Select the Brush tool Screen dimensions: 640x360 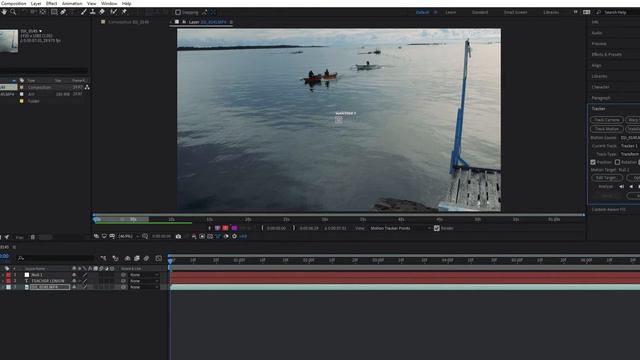pos(84,12)
